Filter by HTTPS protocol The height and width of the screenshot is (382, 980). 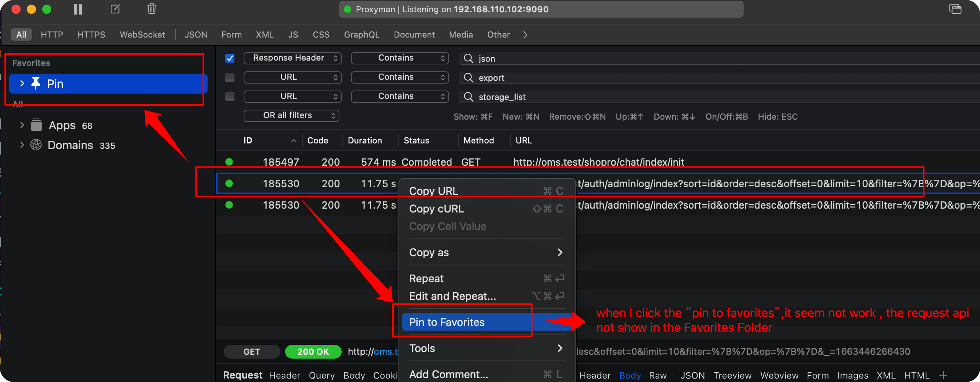pos(91,35)
